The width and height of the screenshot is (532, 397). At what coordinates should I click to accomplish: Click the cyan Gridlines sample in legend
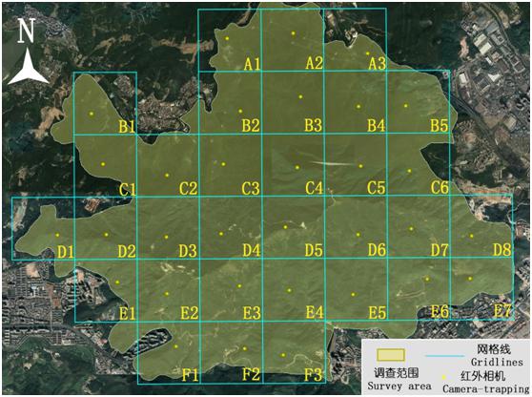[444, 356]
